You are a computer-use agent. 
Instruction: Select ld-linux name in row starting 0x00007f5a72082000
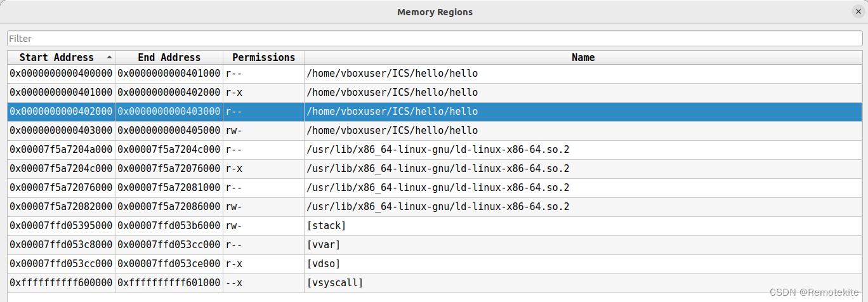pos(438,207)
